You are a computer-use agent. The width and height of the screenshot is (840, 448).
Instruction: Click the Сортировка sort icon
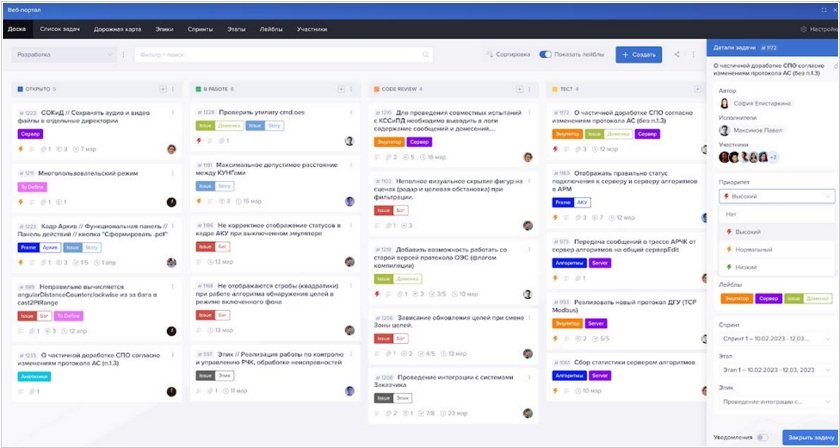pos(490,55)
